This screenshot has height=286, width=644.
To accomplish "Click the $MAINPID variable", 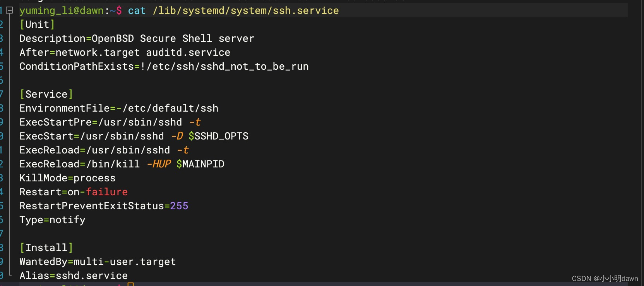I will (x=200, y=164).
